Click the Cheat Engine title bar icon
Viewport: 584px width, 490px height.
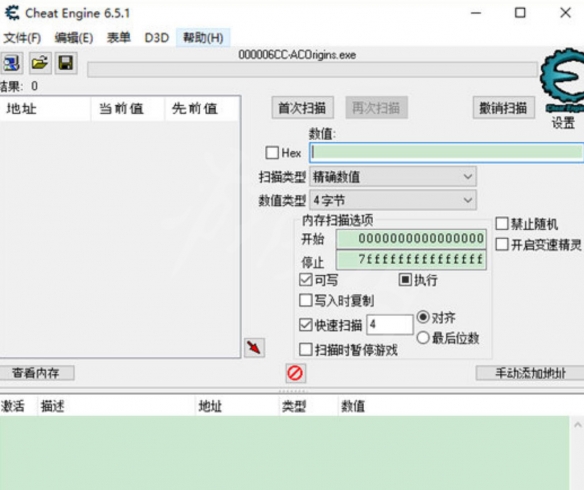click(12, 13)
